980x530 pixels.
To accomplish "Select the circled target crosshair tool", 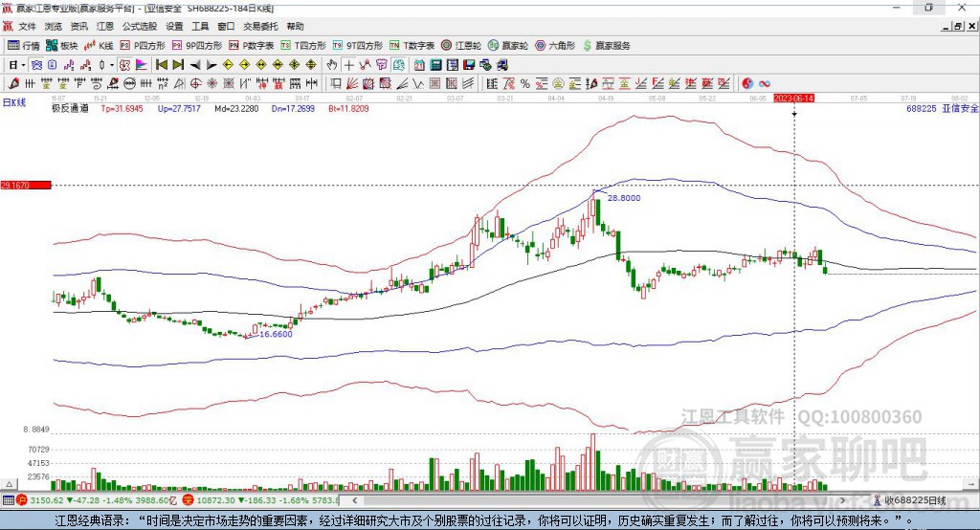I will point(195,84).
